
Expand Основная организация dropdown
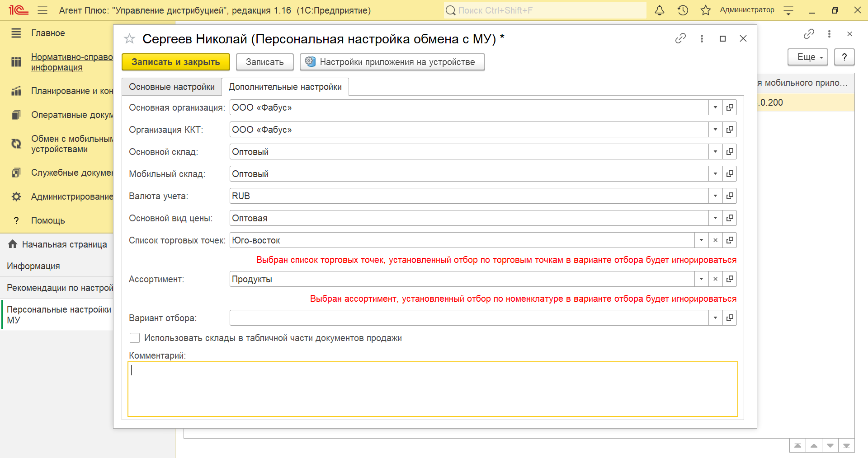(715, 107)
